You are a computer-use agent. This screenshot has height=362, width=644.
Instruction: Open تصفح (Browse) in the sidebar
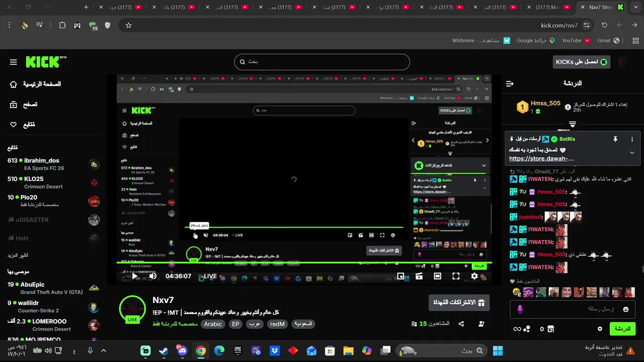[x=24, y=105]
